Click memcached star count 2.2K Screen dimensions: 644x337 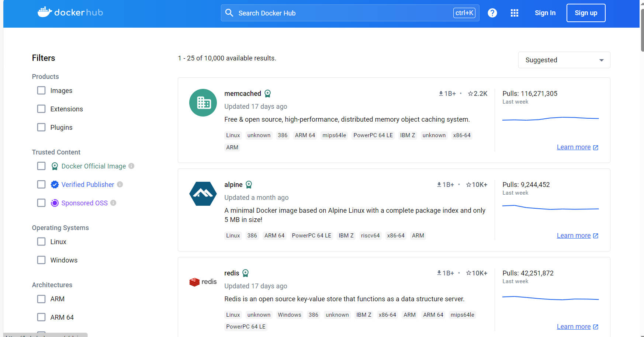(x=478, y=94)
